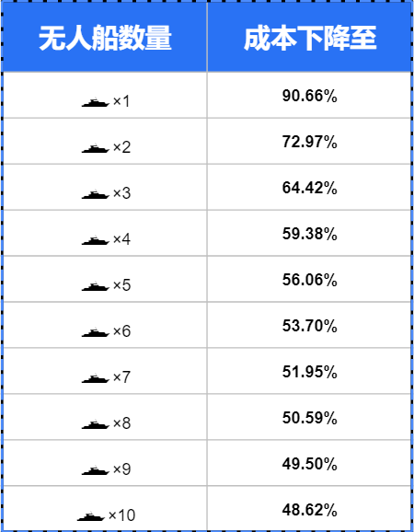Click the cell showing 50.59%
Screen dimensions: 414x532
tap(309, 417)
